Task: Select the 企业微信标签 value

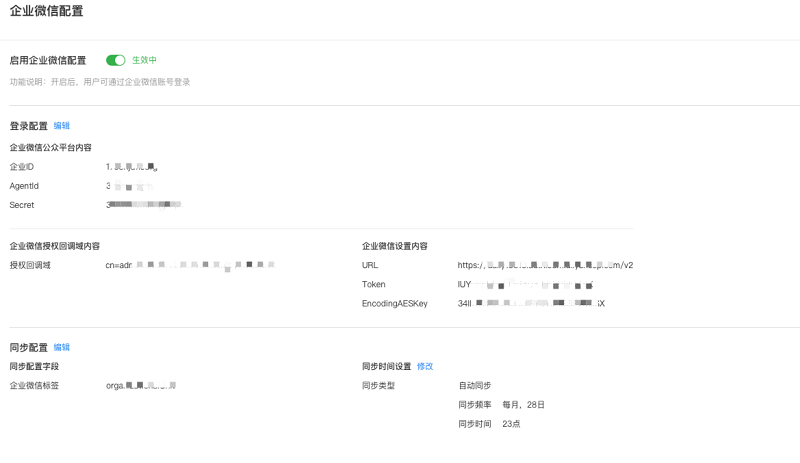Action: (x=141, y=385)
